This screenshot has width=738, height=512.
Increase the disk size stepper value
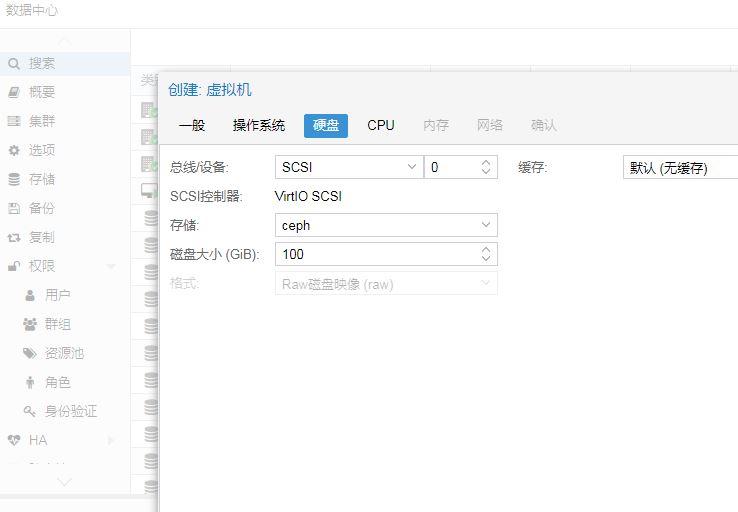click(486, 249)
